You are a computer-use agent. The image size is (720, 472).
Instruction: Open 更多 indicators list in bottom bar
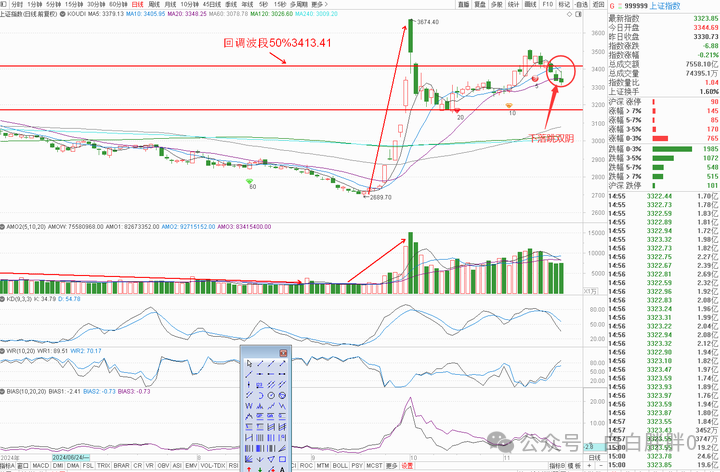[391, 466]
